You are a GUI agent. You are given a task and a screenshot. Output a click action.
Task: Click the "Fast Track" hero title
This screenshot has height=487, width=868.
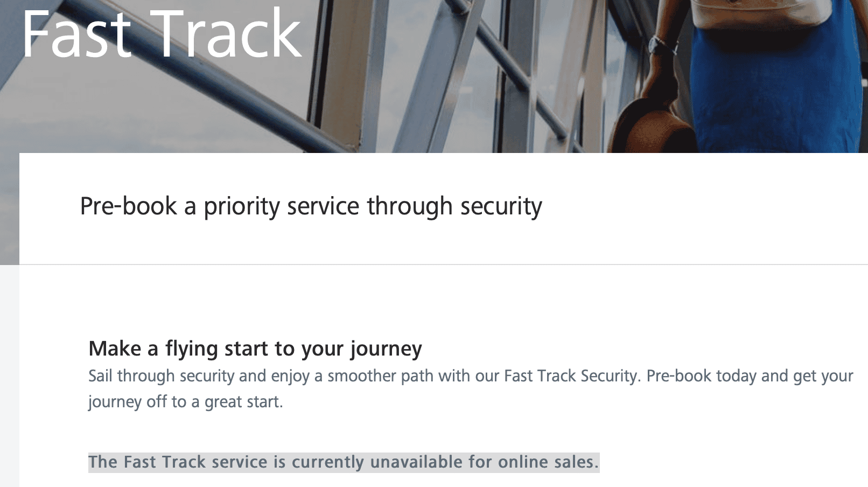tap(160, 33)
